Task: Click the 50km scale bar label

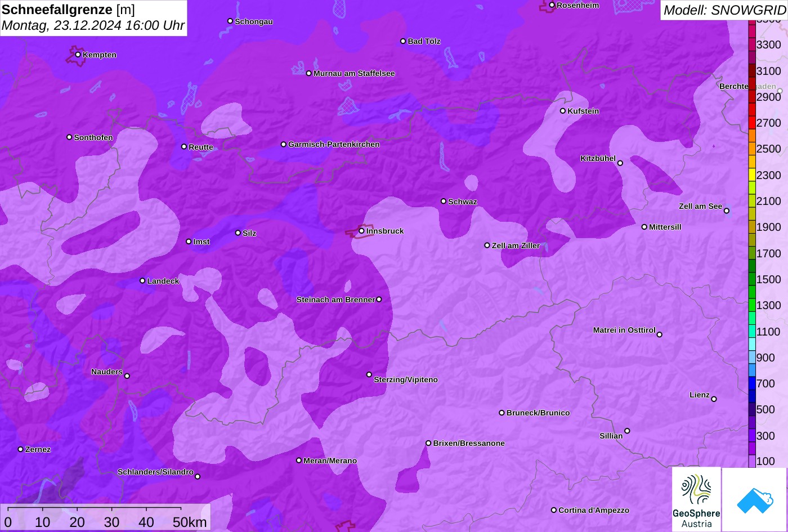Action: [190, 522]
